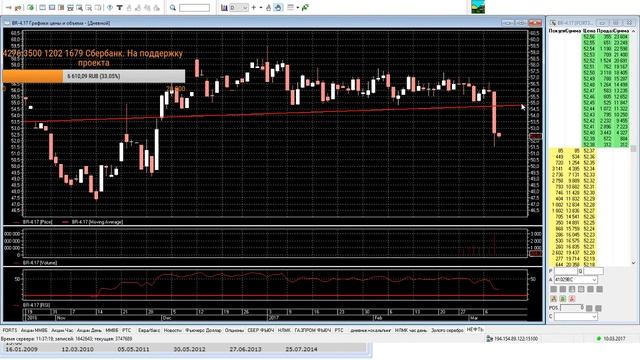
Task: Open the дневки+скальпинг tab
Action: coord(371,330)
